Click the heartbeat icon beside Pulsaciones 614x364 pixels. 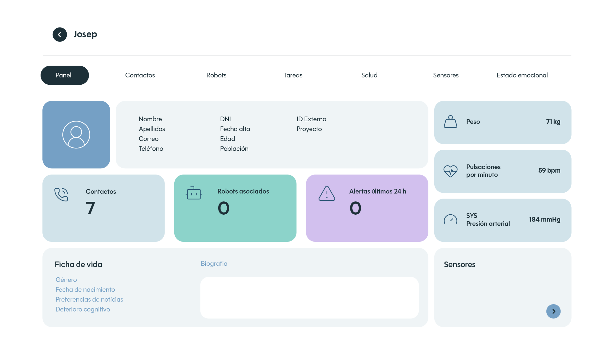pos(450,171)
